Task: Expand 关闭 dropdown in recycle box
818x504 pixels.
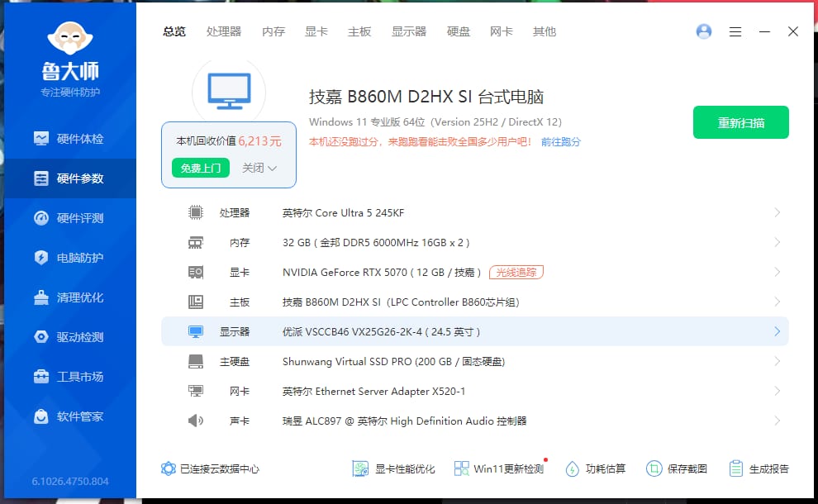Action: point(259,168)
